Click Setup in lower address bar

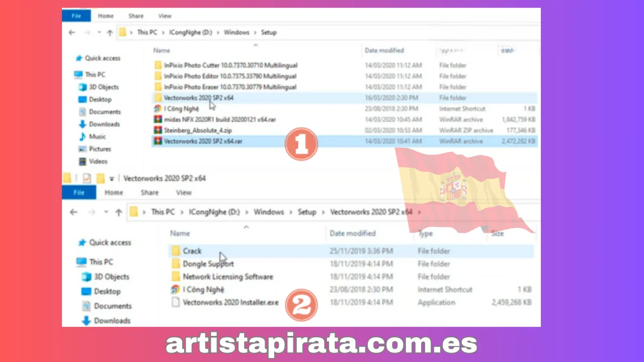307,212
